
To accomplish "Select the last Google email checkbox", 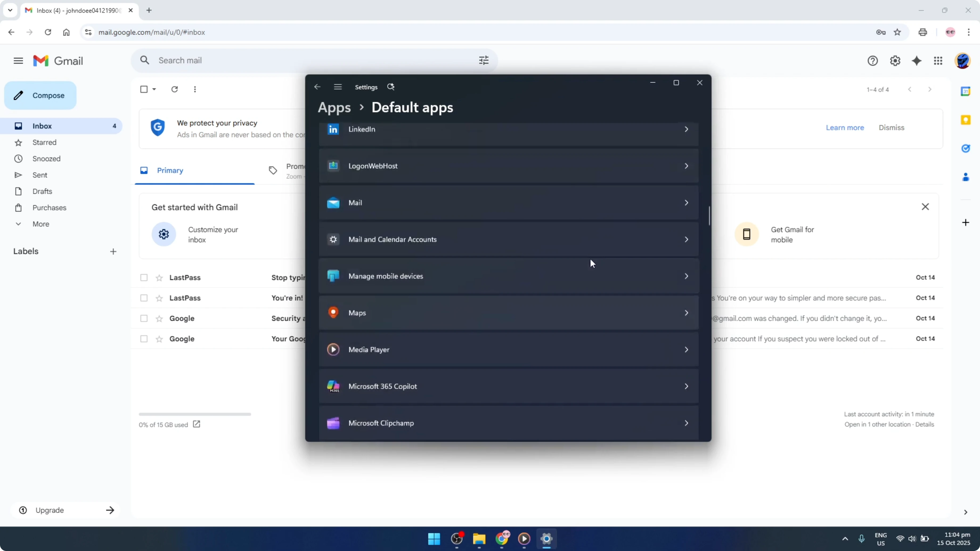I will tap(144, 339).
